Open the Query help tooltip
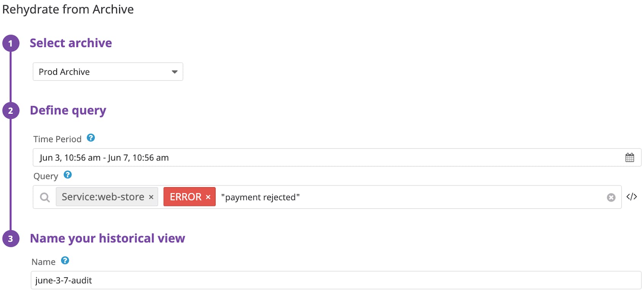Screen dimensions: 644x294 coord(68,175)
